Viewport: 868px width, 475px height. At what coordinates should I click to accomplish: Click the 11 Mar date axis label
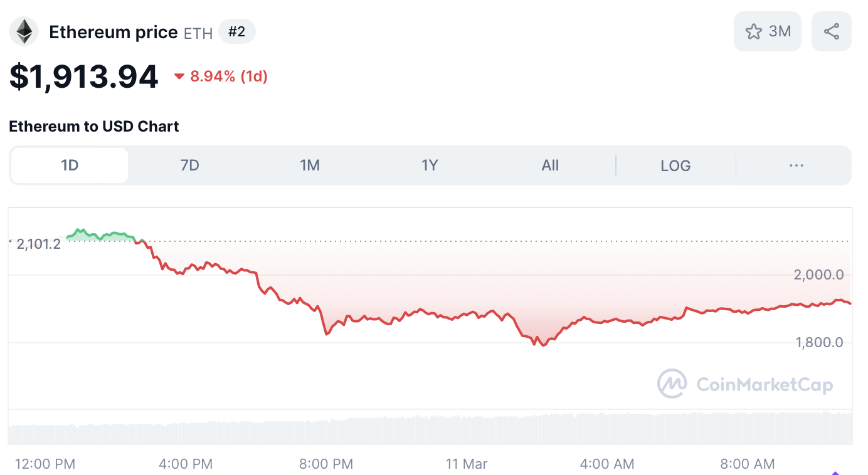click(467, 464)
